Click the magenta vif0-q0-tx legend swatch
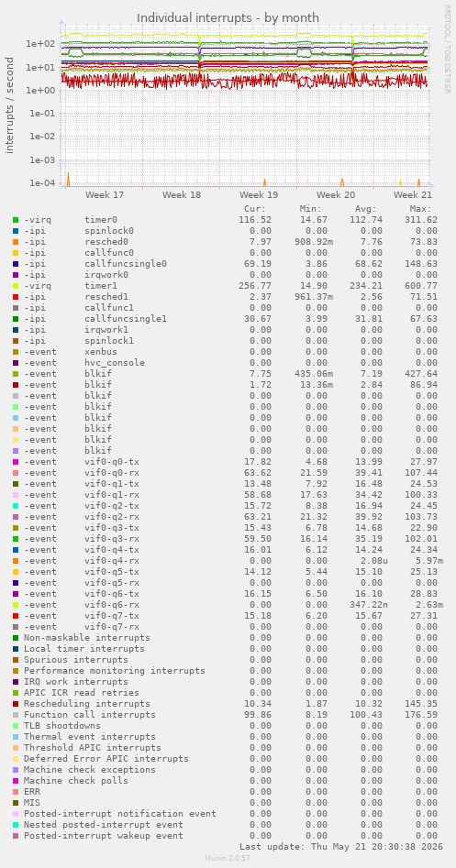 click(16, 462)
